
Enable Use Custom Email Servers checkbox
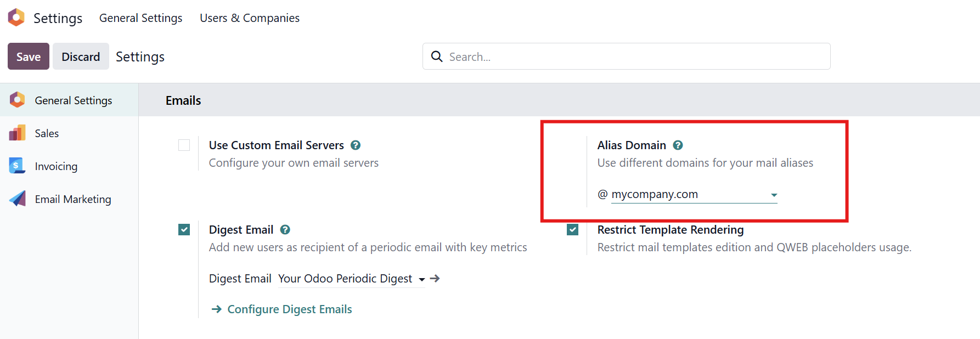tap(184, 145)
